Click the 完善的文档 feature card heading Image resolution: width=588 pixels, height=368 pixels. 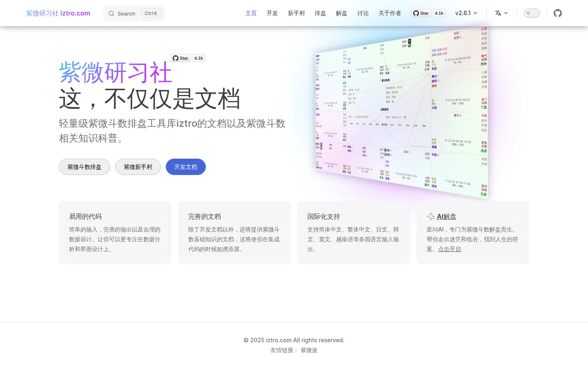205,216
